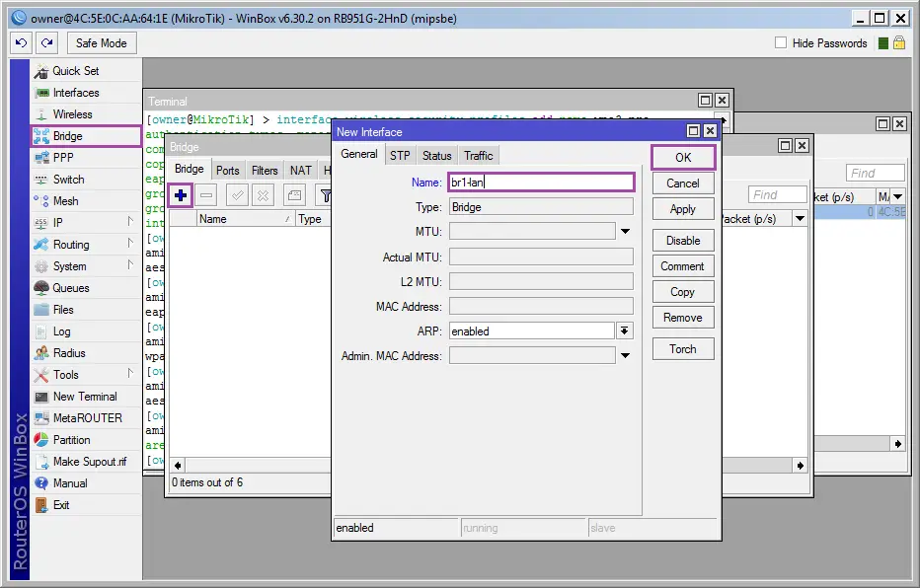Click the X disable button in Bridge window
The image size is (920, 588).
(263, 195)
